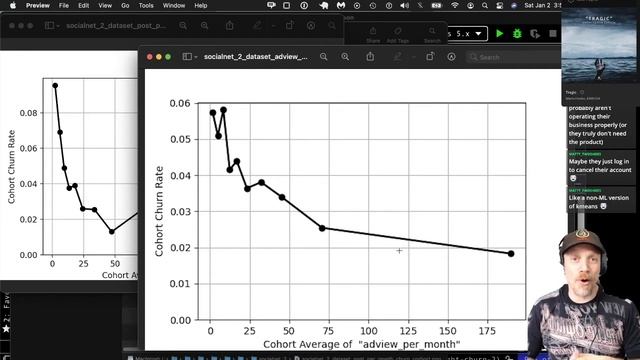
Task: Click Add Tags in the dimmed Finder toolbar
Action: (398, 35)
